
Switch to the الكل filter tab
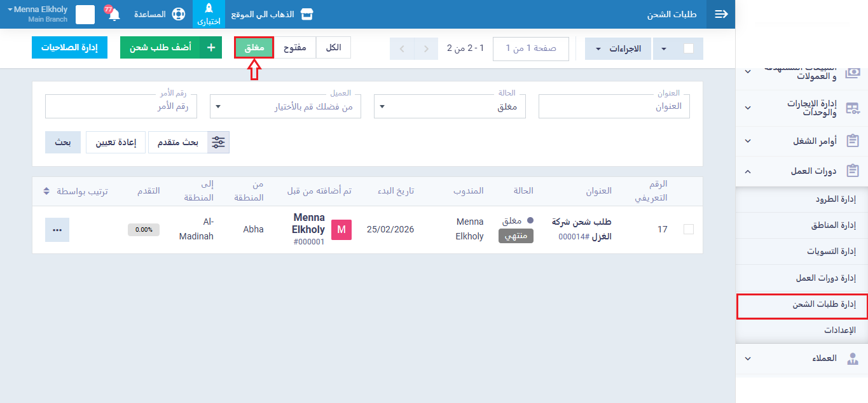click(x=333, y=48)
